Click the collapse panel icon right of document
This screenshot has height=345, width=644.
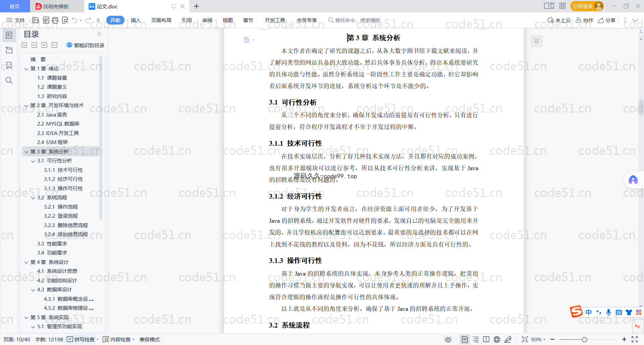pos(537,41)
